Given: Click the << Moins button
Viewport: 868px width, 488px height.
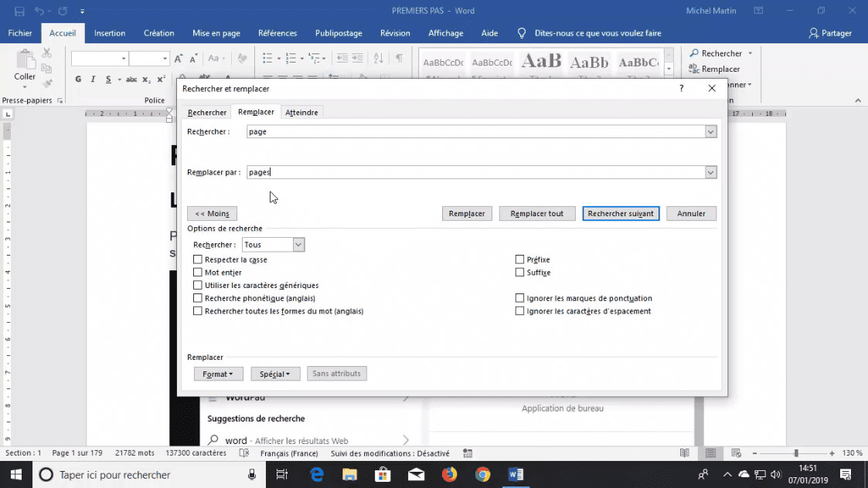Looking at the screenshot, I should click(x=212, y=214).
